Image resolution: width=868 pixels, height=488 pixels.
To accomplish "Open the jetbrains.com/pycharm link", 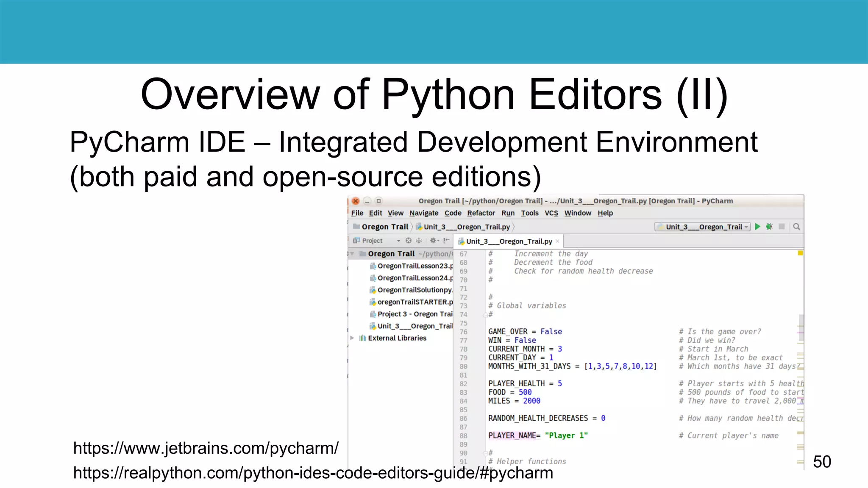I will [x=206, y=448].
